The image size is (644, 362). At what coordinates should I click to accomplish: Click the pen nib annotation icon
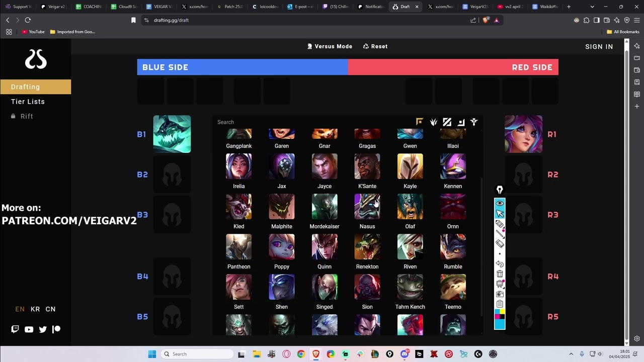pyautogui.click(x=500, y=190)
